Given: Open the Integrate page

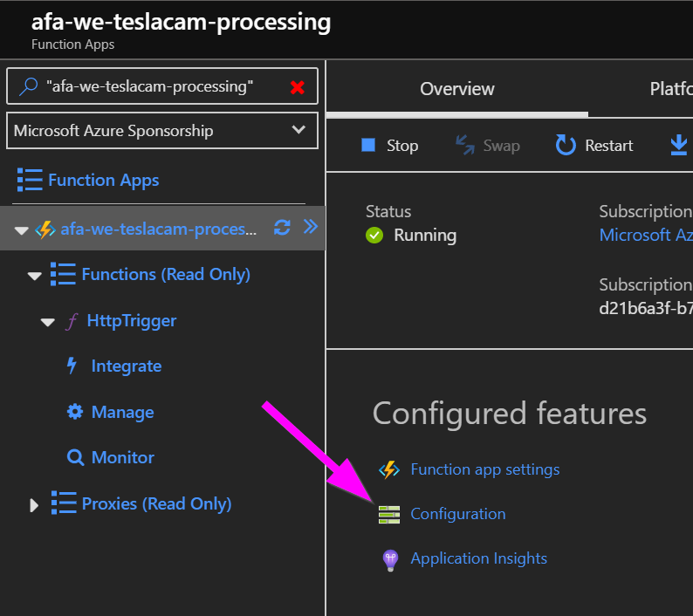Looking at the screenshot, I should [127, 366].
